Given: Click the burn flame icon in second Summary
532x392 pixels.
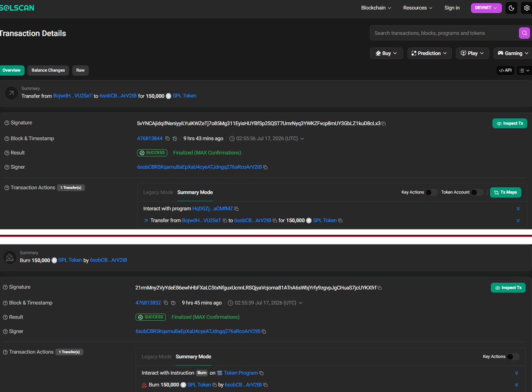Looking at the screenshot, I should [9, 257].
